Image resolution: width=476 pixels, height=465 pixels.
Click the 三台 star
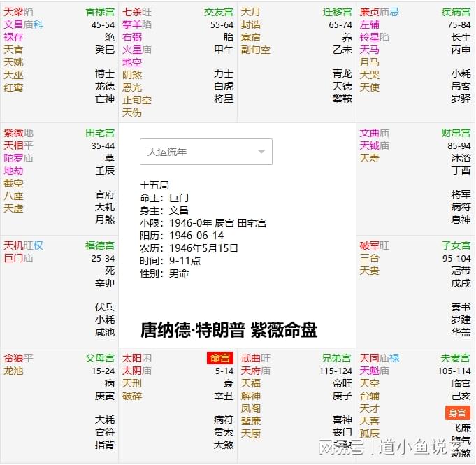tap(370, 258)
